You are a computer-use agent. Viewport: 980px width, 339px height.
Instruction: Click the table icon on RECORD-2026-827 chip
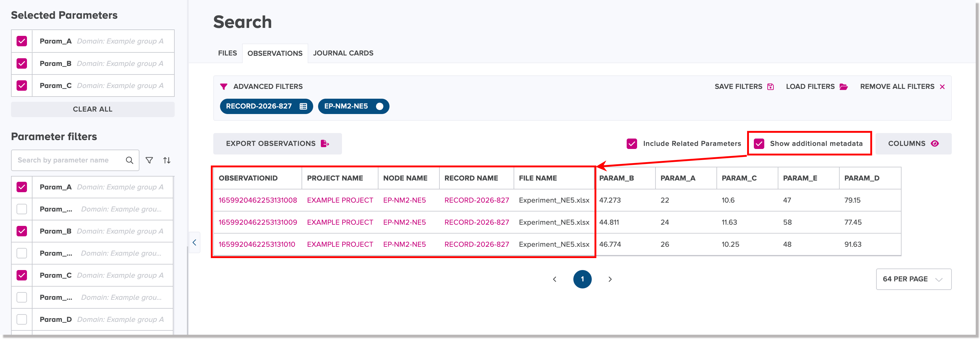(303, 107)
